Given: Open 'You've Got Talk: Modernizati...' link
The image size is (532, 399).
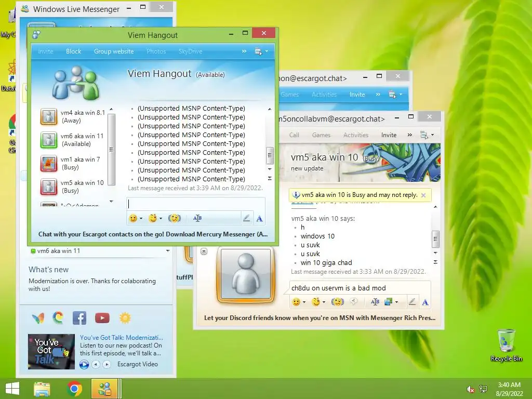Looking at the screenshot, I should click(x=122, y=338).
